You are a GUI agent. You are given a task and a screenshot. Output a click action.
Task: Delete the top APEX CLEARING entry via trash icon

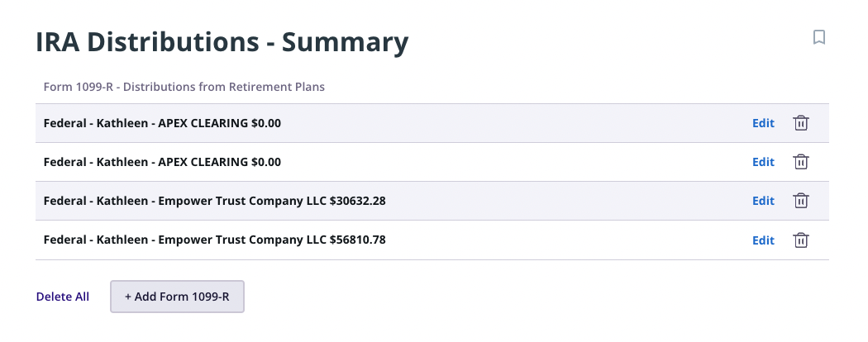pyautogui.click(x=801, y=123)
